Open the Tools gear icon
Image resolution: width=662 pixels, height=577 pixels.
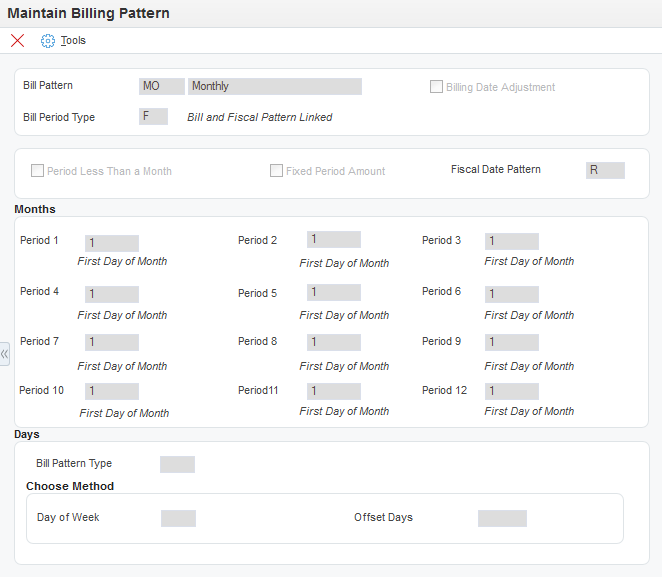click(48, 41)
